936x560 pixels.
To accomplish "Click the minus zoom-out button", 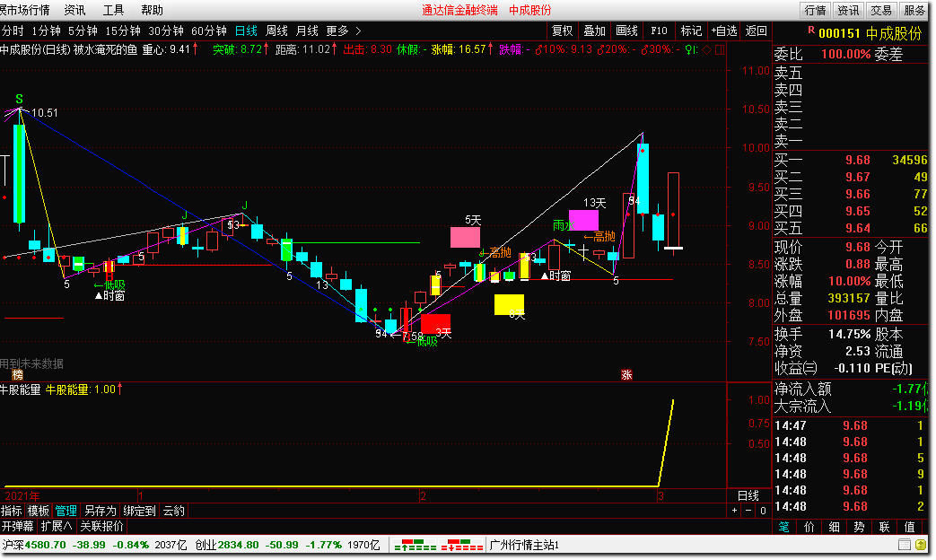I will point(748,511).
